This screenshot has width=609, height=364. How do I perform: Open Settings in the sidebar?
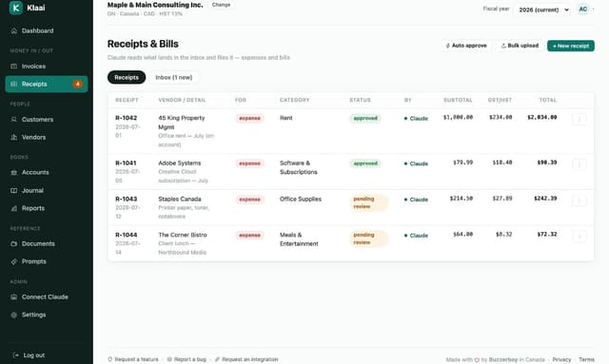tap(47, 315)
